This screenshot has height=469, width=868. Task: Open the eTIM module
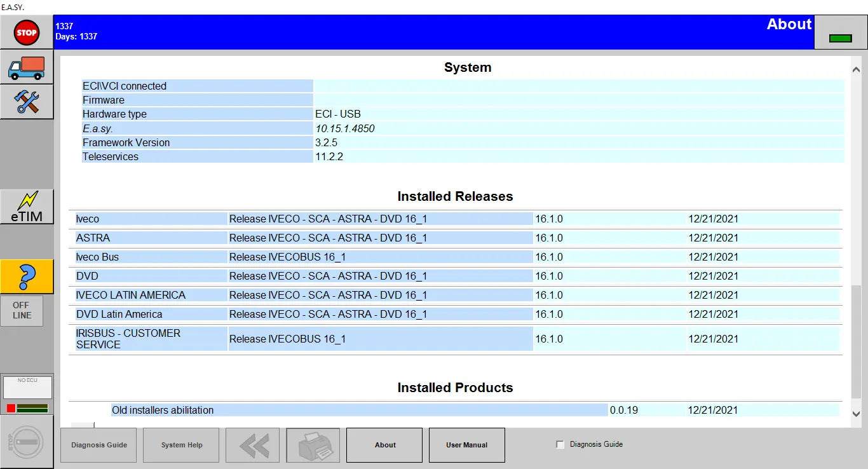26,207
